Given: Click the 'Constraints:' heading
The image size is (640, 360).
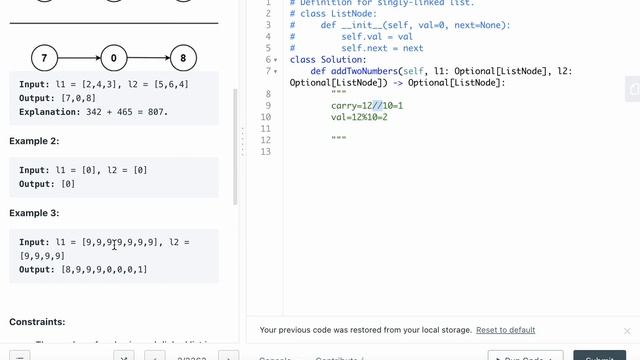Looking at the screenshot, I should click(x=37, y=322).
